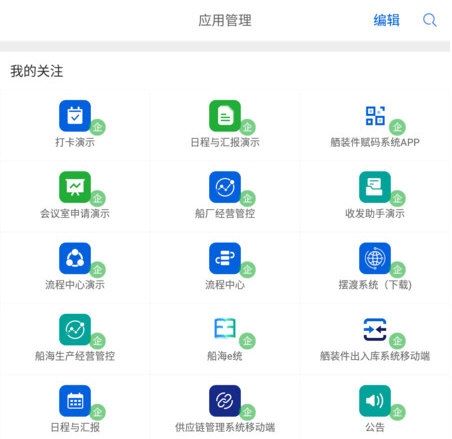Click the 船厂经营管控 label
Viewport: 452px width, 439px height.
click(x=225, y=213)
